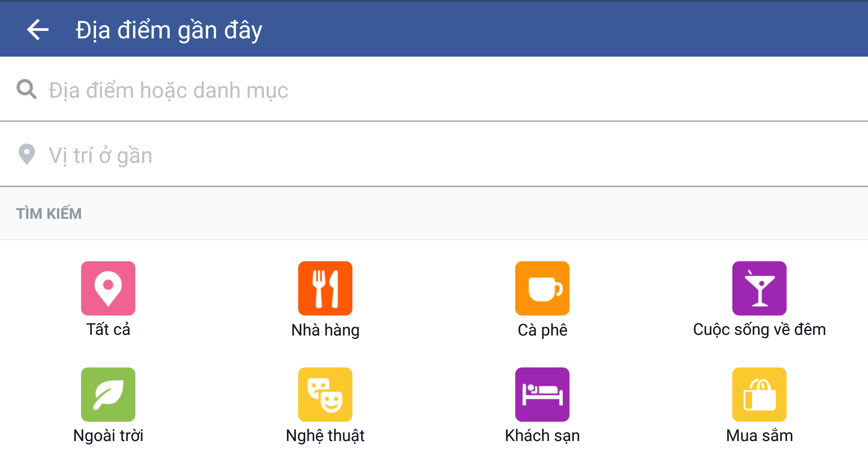Select the Khách sạn bed icon
868x457 pixels.
tap(542, 394)
